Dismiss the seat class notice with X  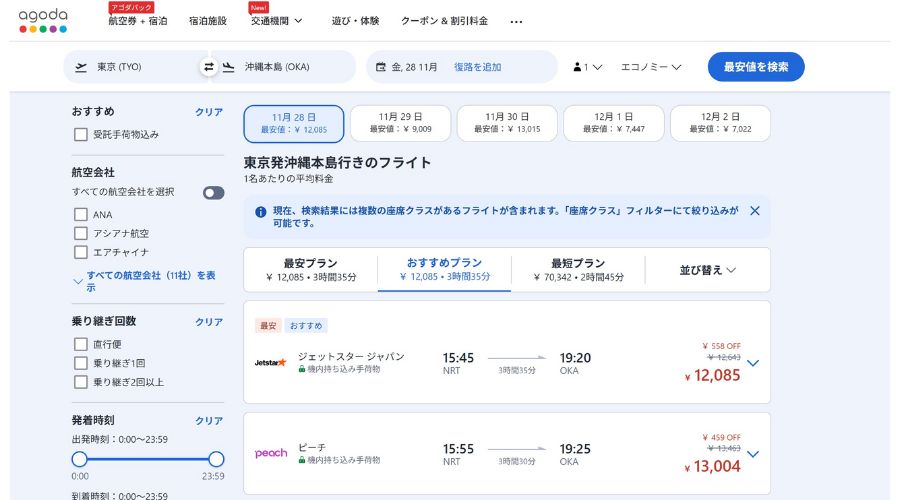[755, 211]
